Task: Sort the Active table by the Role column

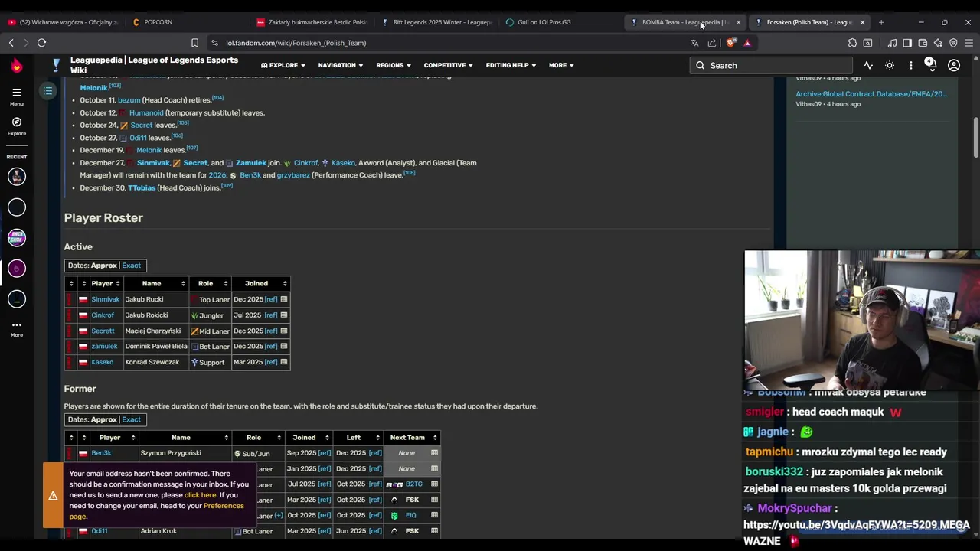Action: pyautogui.click(x=210, y=284)
